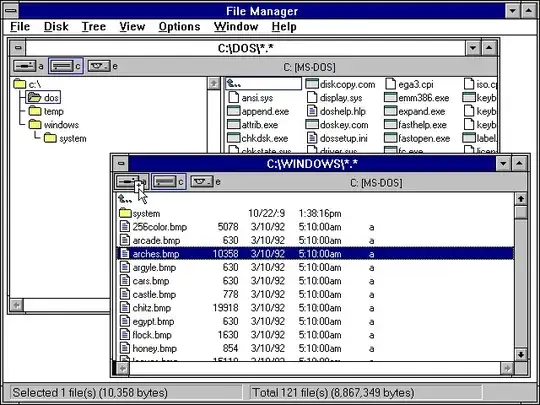Click the up-directory arrow in WINDOWS window
The image size is (540, 405).
[x=125, y=199]
